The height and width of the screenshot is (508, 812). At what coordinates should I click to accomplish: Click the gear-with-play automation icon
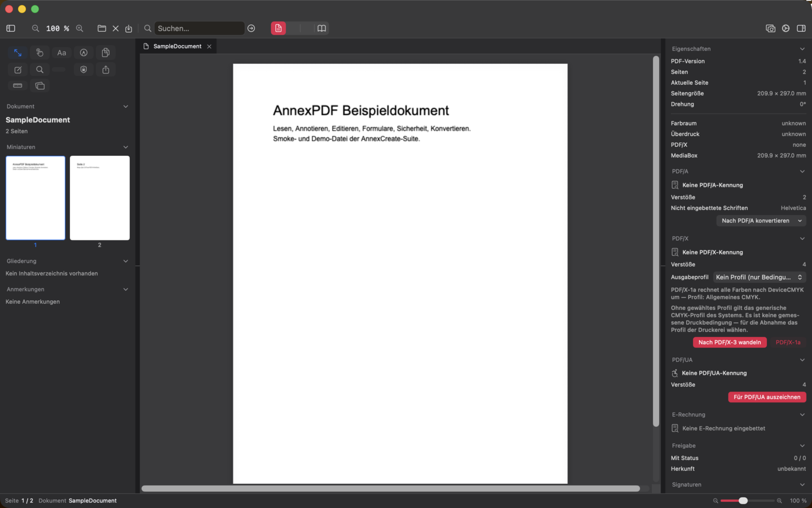pyautogui.click(x=785, y=28)
